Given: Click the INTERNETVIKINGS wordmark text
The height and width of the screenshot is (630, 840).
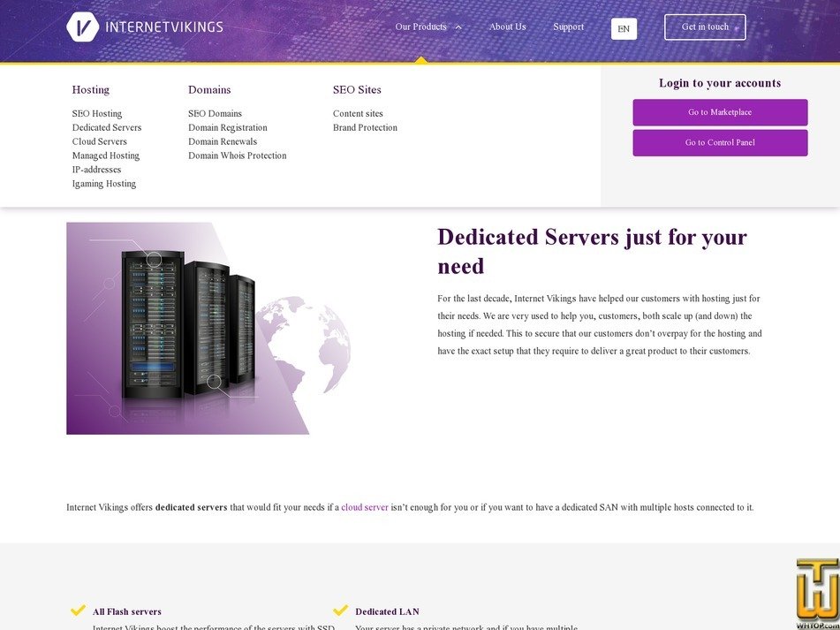Looking at the screenshot, I should (x=164, y=27).
